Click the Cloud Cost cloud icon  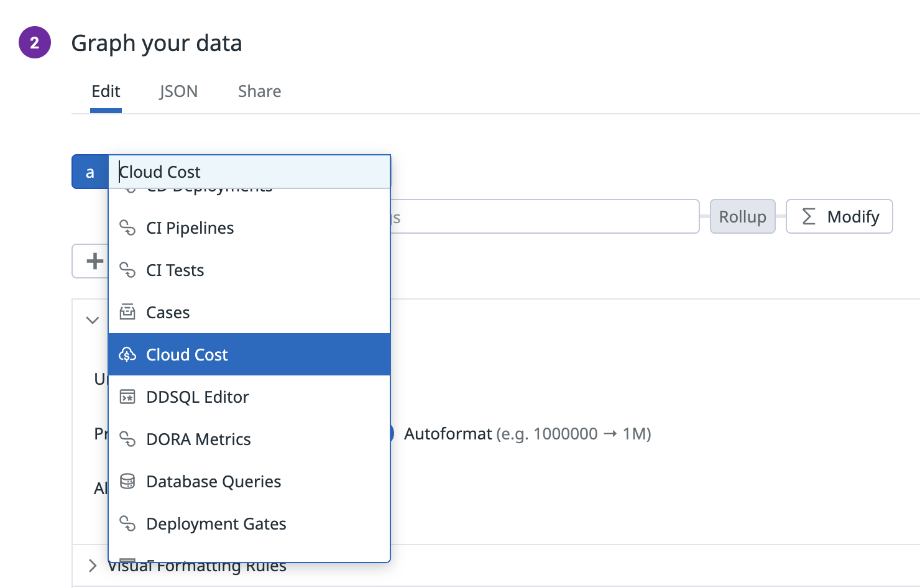(127, 354)
